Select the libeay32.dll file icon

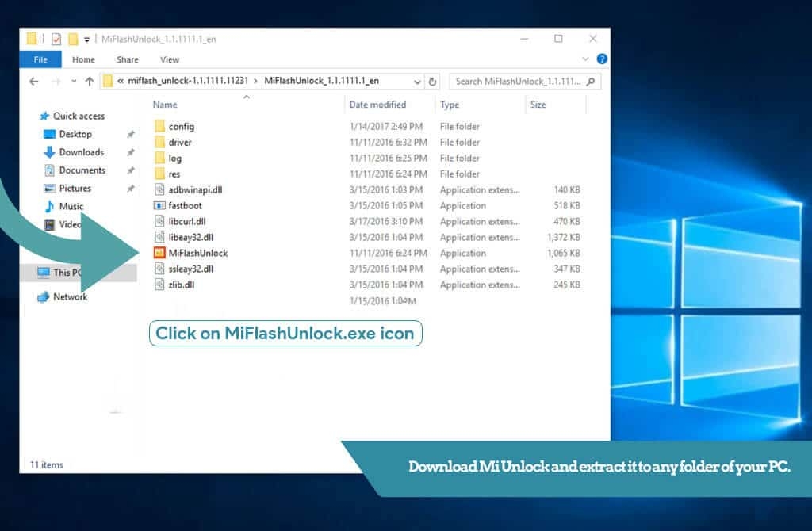coord(159,237)
